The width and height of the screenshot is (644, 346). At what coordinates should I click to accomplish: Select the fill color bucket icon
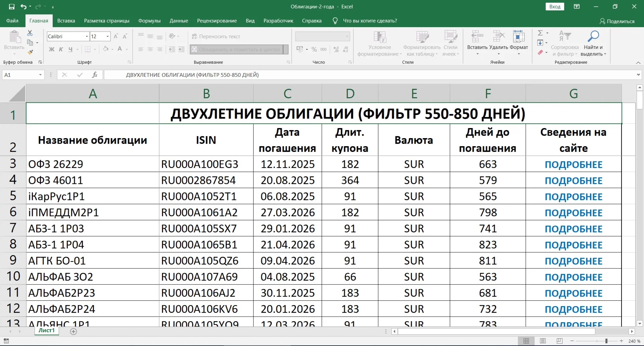(x=105, y=49)
